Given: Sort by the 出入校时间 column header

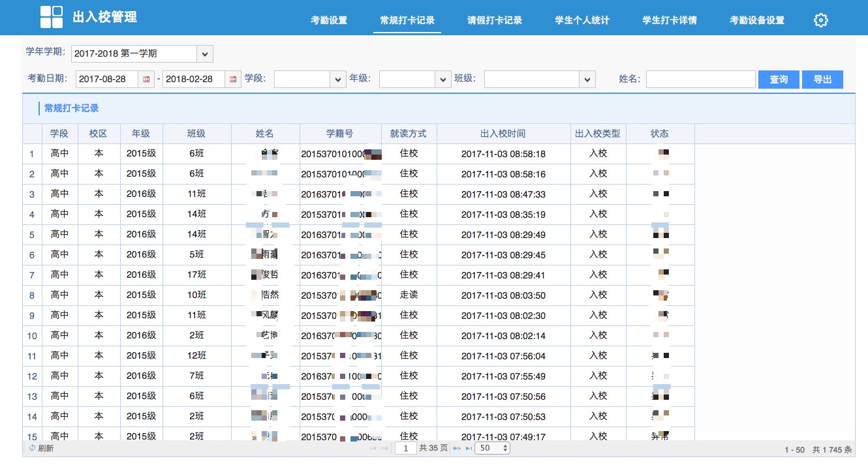Looking at the screenshot, I should pos(503,134).
